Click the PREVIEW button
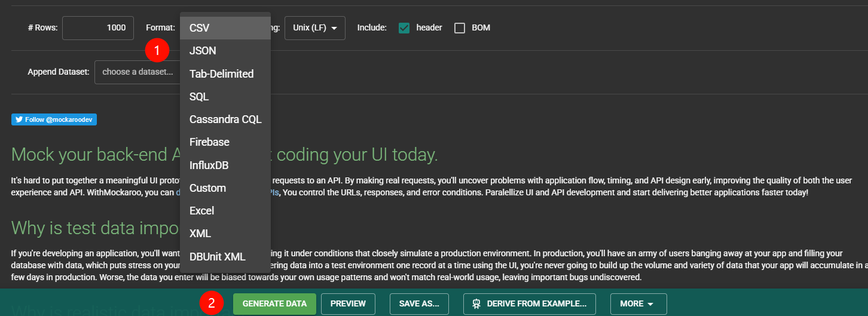Screen dimensions: 868x316 coord(348,303)
